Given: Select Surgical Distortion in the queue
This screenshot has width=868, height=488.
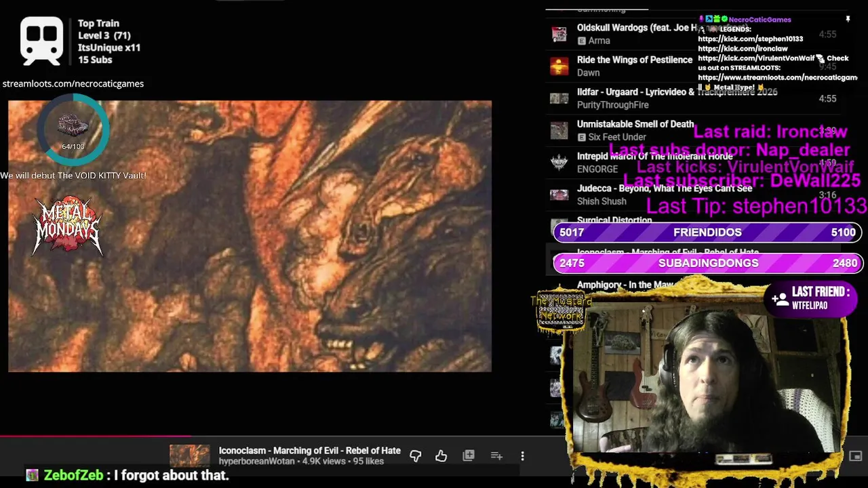Looking at the screenshot, I should [614, 220].
